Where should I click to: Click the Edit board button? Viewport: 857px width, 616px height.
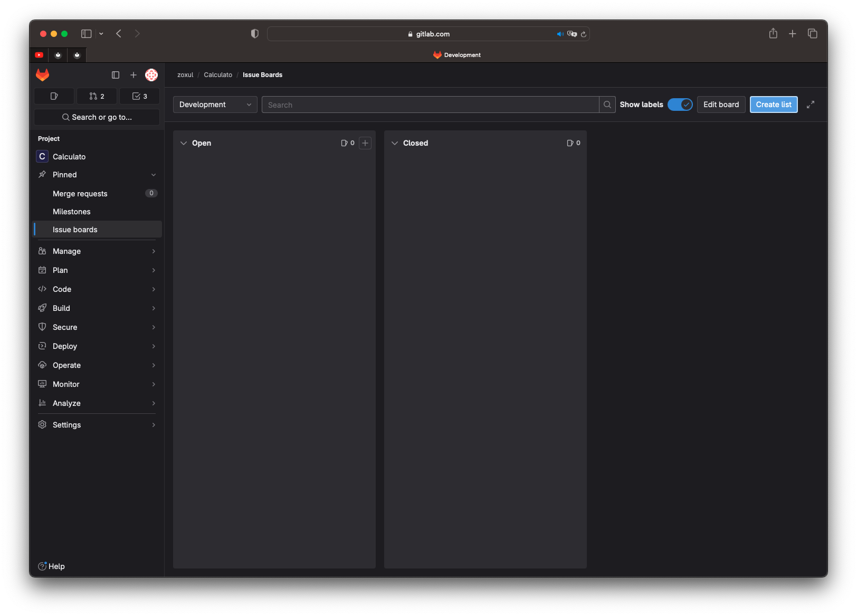coord(721,105)
